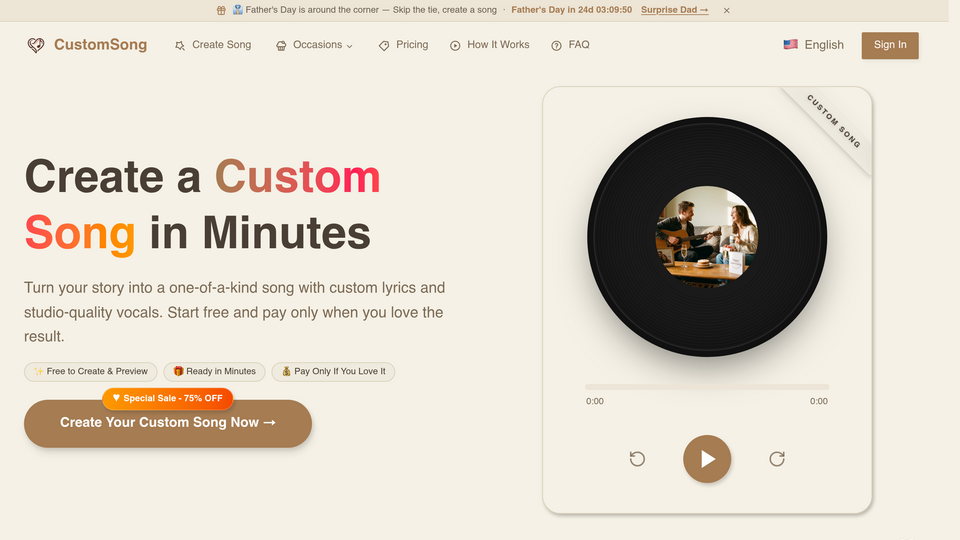Click the Special Sale 75% OFF badge
Viewport: 960px width, 540px height.
(168, 399)
